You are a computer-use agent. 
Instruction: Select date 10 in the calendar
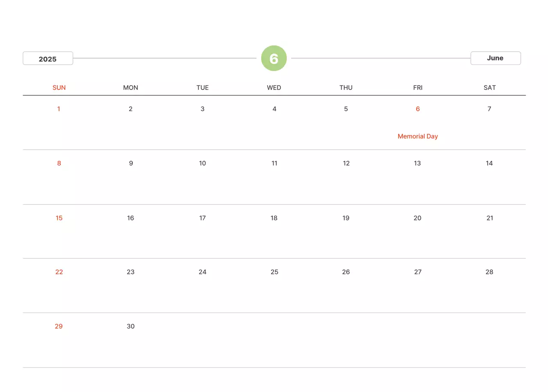click(x=203, y=163)
